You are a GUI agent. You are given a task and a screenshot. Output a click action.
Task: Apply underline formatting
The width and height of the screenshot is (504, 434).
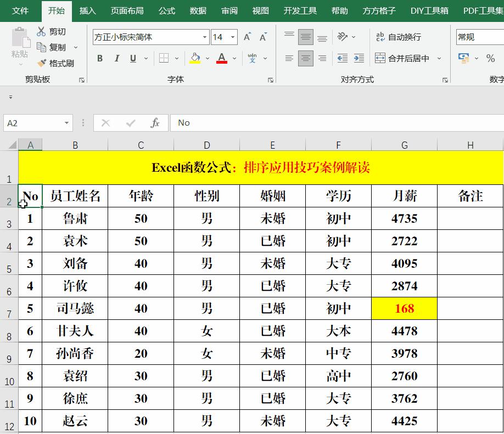(x=132, y=58)
